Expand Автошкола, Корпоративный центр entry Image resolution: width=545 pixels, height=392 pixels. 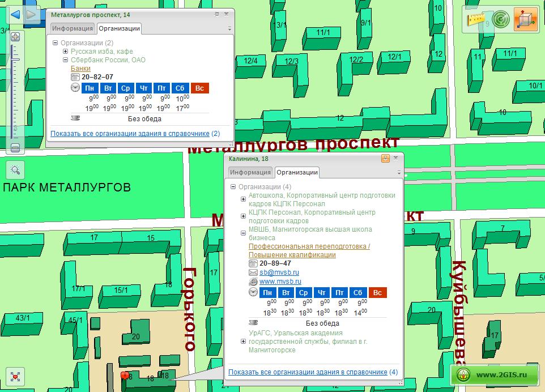(243, 199)
